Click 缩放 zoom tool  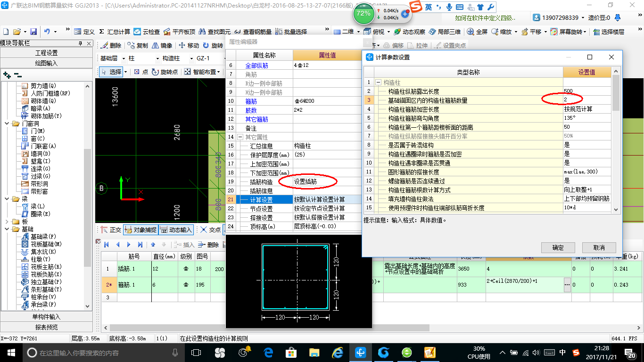tap(501, 32)
